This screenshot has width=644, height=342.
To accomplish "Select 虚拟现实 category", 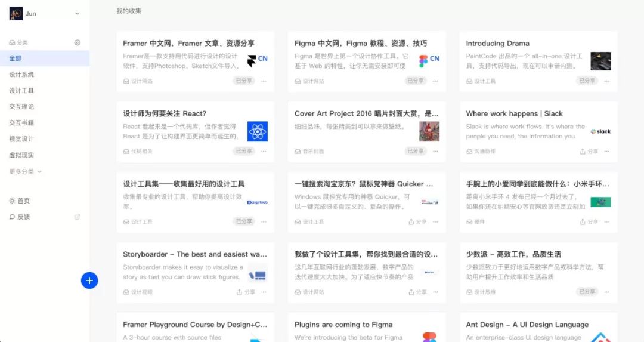I will click(x=21, y=155).
